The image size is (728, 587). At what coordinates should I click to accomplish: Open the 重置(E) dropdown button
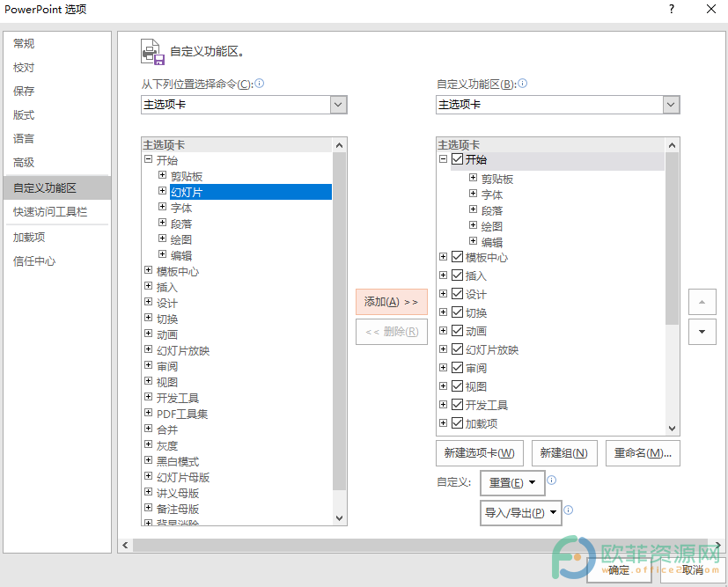pyautogui.click(x=512, y=483)
